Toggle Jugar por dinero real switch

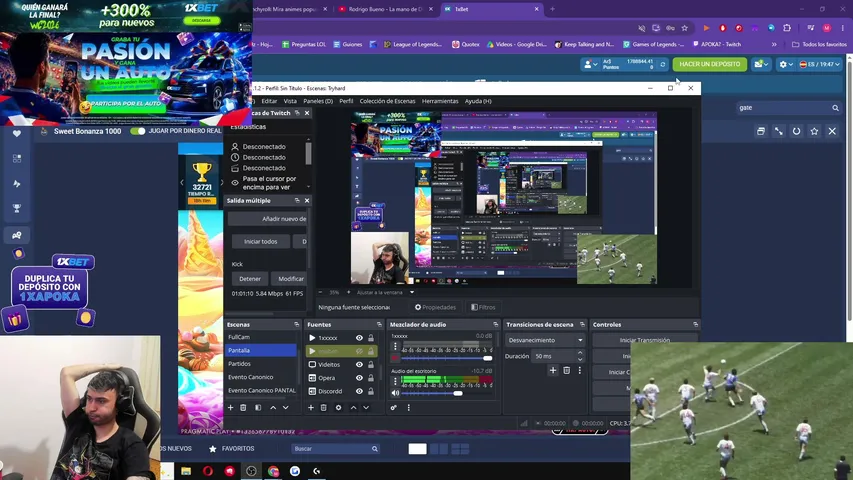point(138,131)
